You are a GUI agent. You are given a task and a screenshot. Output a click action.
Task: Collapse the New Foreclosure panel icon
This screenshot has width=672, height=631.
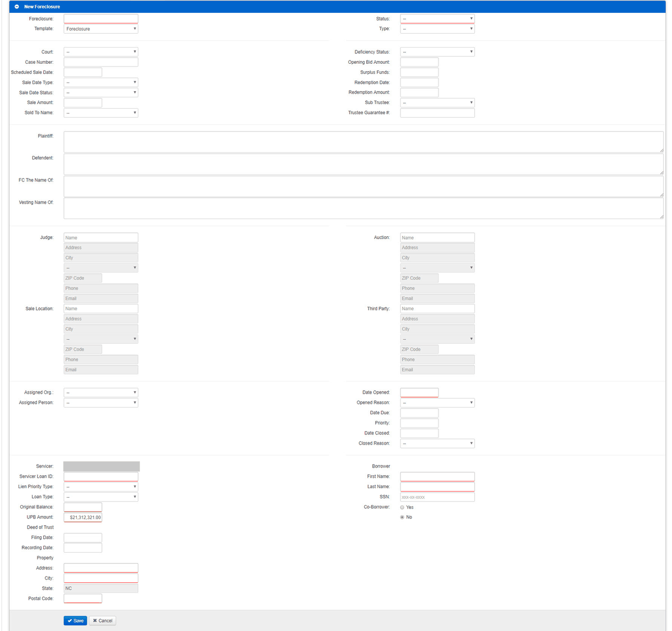click(17, 7)
